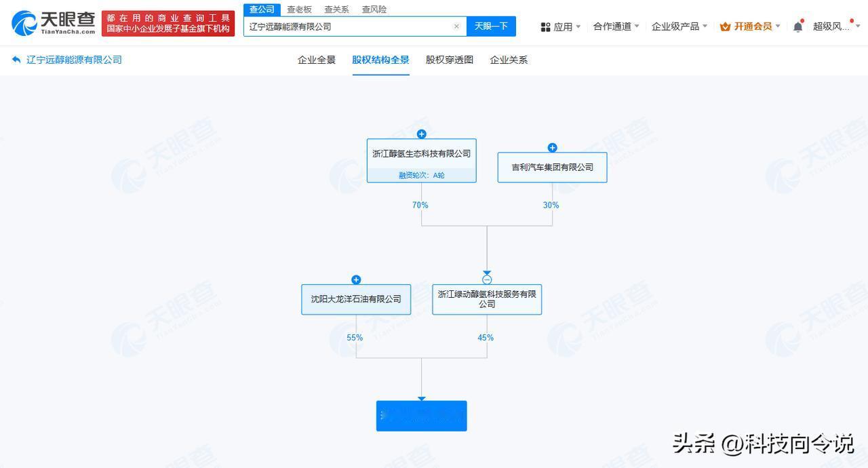Click the 辽宁远醇能源有限公司 back link

74,60
